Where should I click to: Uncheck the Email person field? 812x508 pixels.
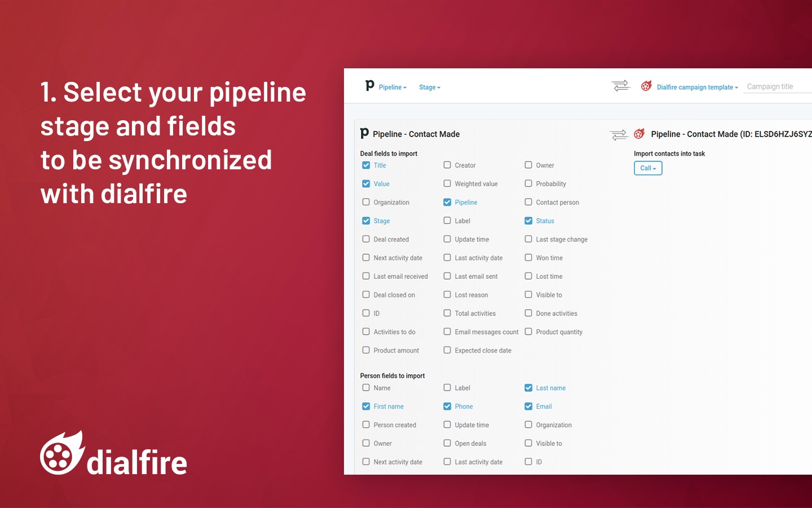click(x=528, y=406)
